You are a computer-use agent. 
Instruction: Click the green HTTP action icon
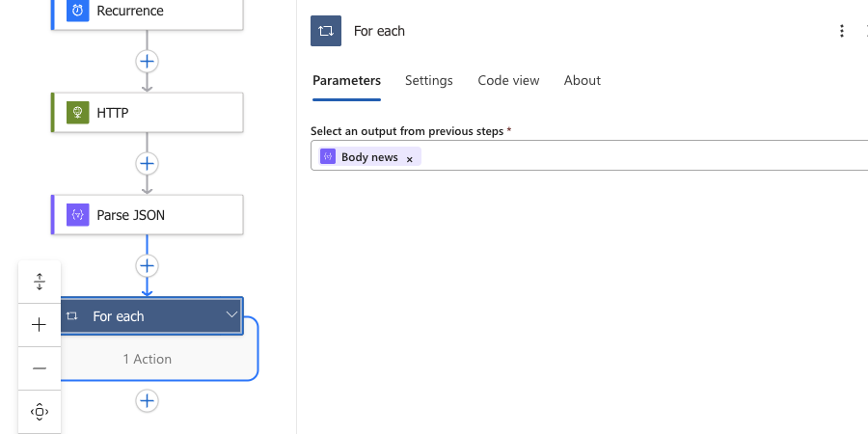(77, 113)
